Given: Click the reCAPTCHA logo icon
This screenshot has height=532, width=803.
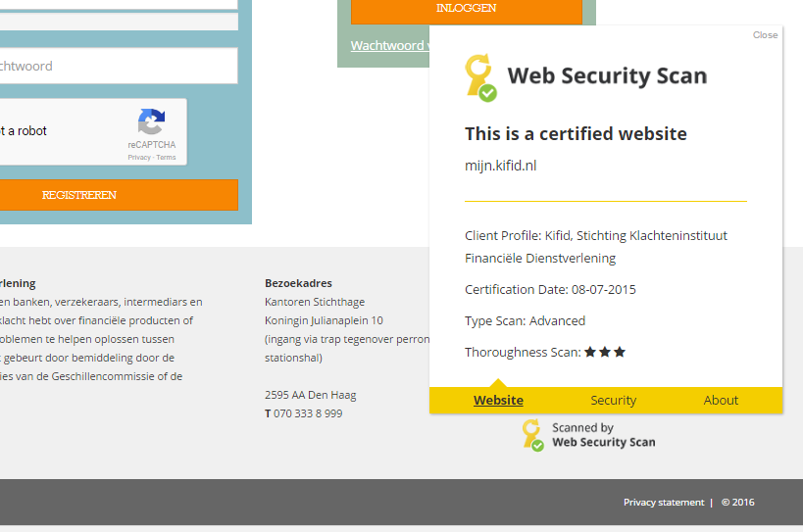Looking at the screenshot, I should click(x=152, y=121).
